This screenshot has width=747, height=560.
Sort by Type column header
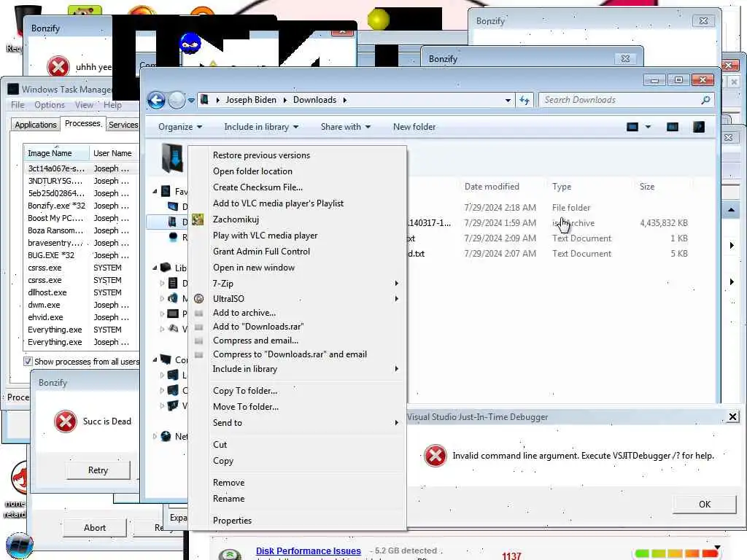tap(562, 187)
